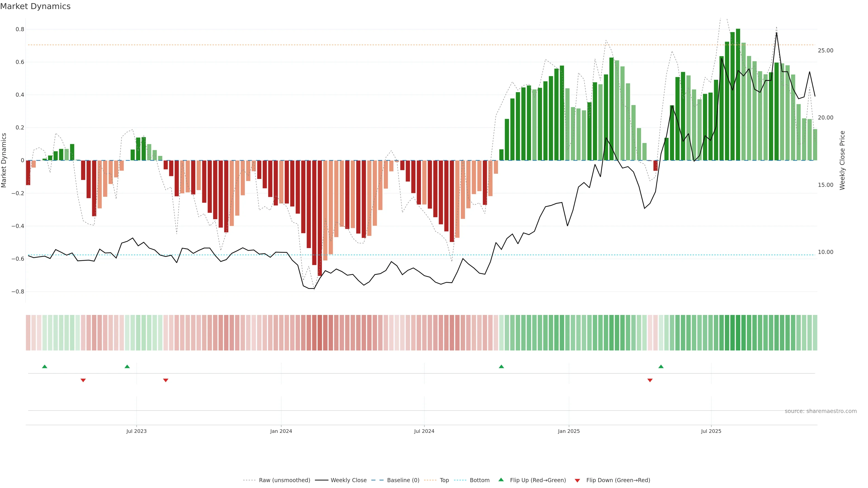Click the flip-up marker before Jul 2023

click(127, 366)
